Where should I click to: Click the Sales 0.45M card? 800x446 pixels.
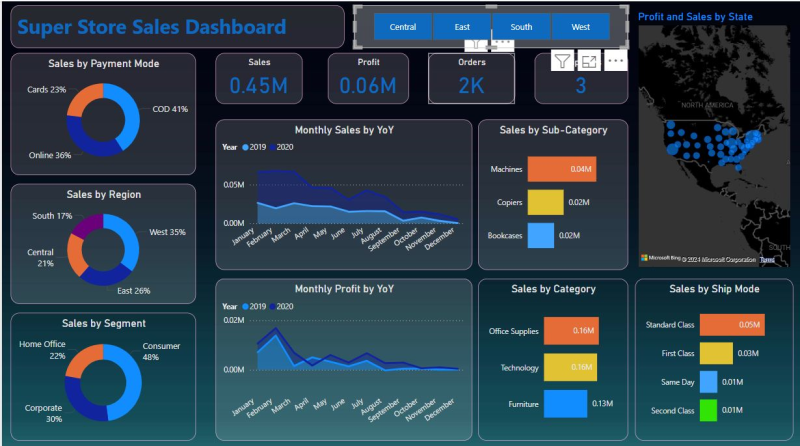pos(259,78)
